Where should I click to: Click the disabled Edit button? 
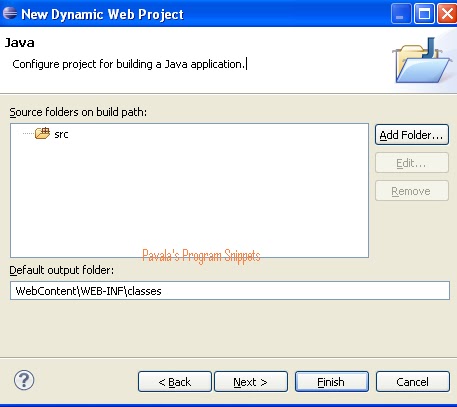click(412, 163)
